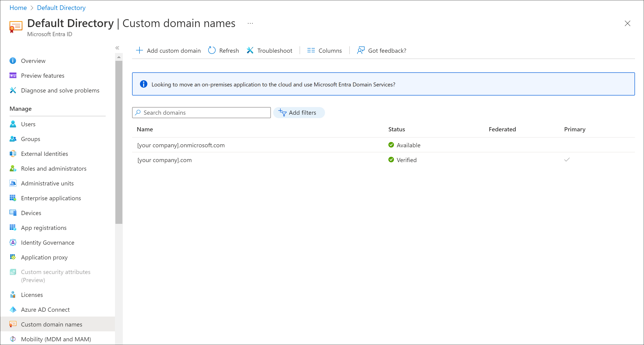Click the Licenses icon in sidebar
This screenshot has width=644, height=345.
tap(13, 295)
